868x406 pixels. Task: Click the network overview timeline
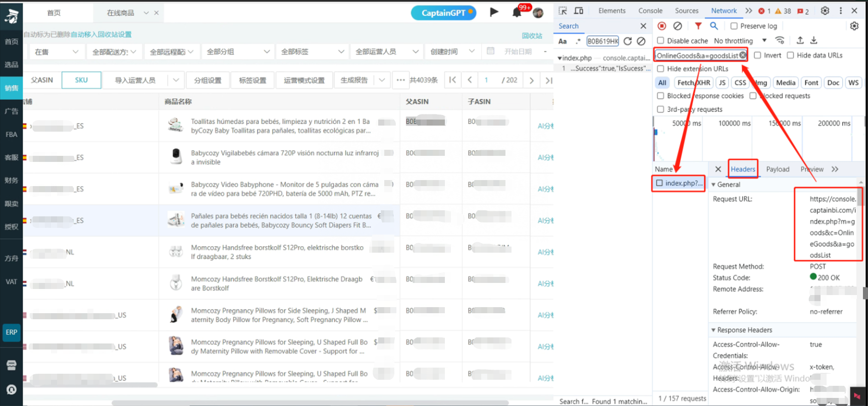coord(757,141)
